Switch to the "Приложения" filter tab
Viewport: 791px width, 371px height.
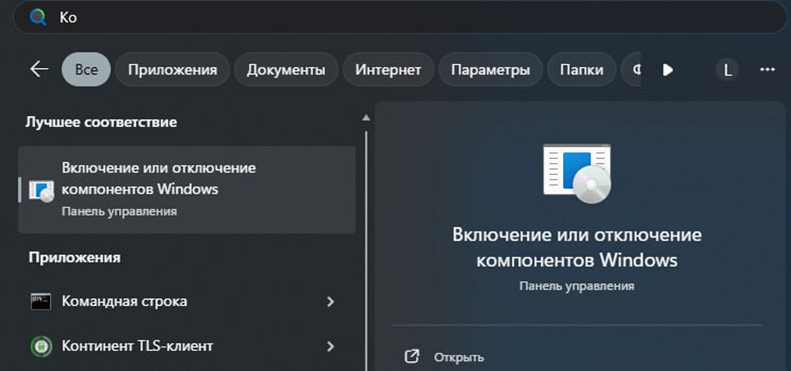(173, 70)
